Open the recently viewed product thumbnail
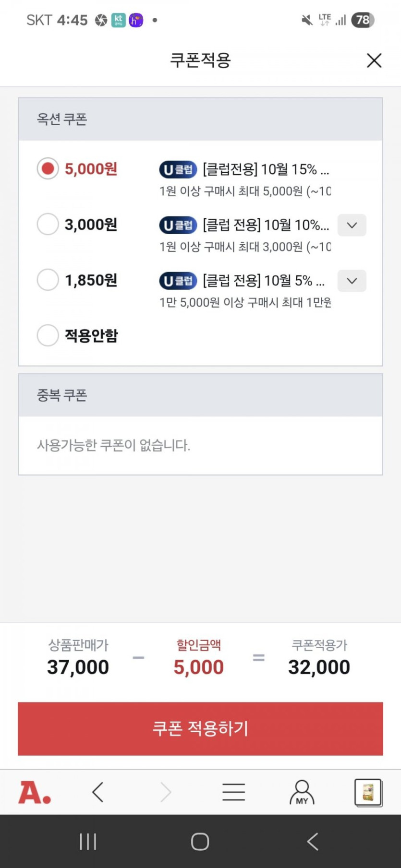Image resolution: width=401 pixels, height=868 pixels. [368, 792]
